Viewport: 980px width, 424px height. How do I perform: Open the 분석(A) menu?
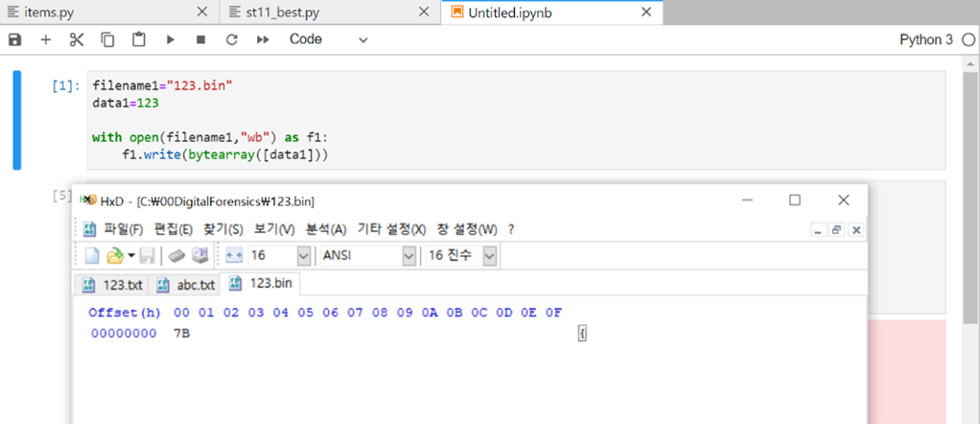326,229
